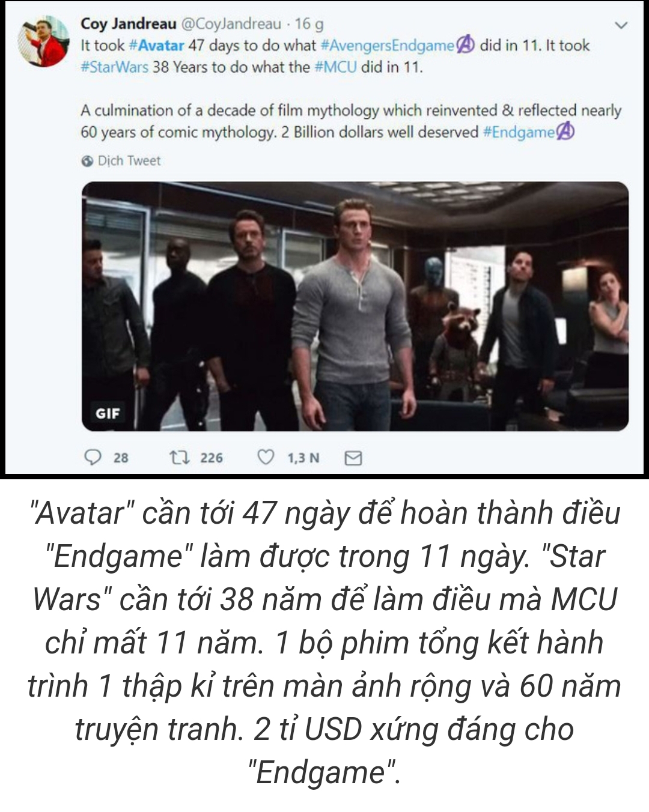Click the globe icon beside Dịch Tweet
Viewport: 649px width, 812px height.
[x=87, y=161]
